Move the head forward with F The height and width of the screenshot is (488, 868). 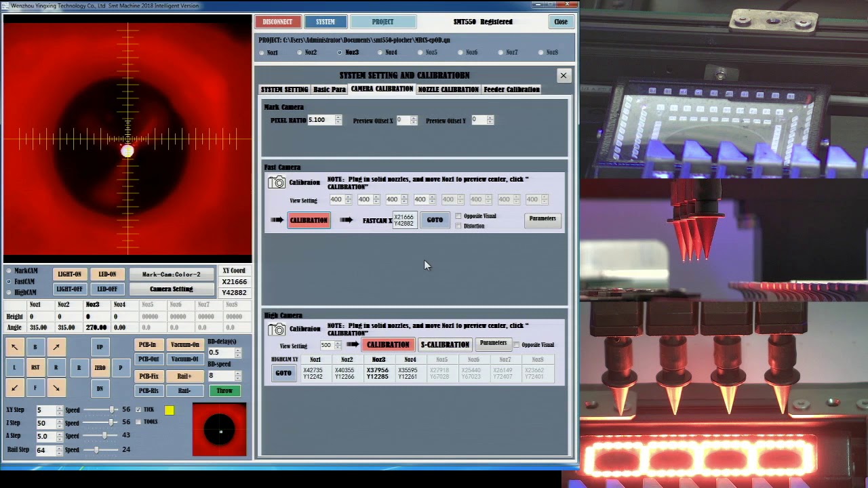point(35,388)
